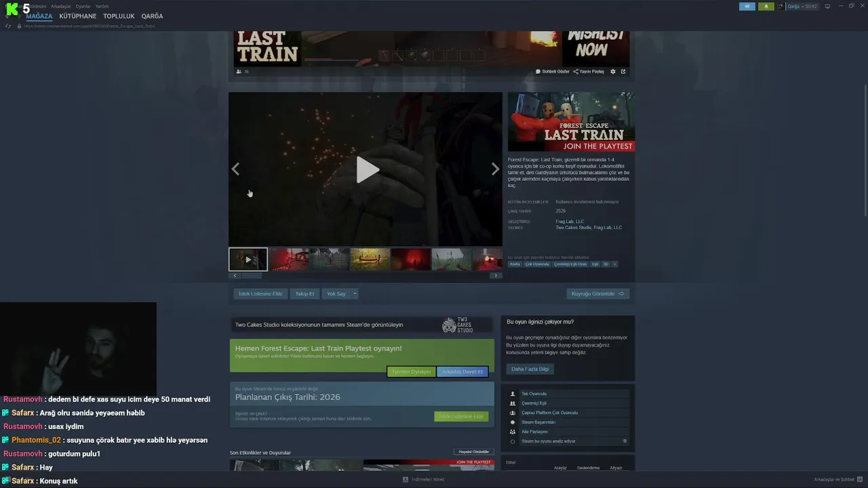Click Sohbeti Göster in broadcast bar
This screenshot has width=868, height=488.
click(x=553, y=71)
